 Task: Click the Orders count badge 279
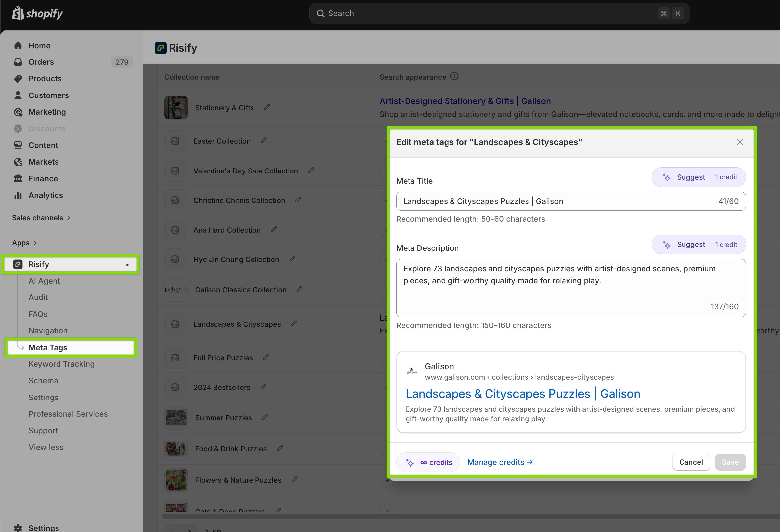[x=122, y=62]
